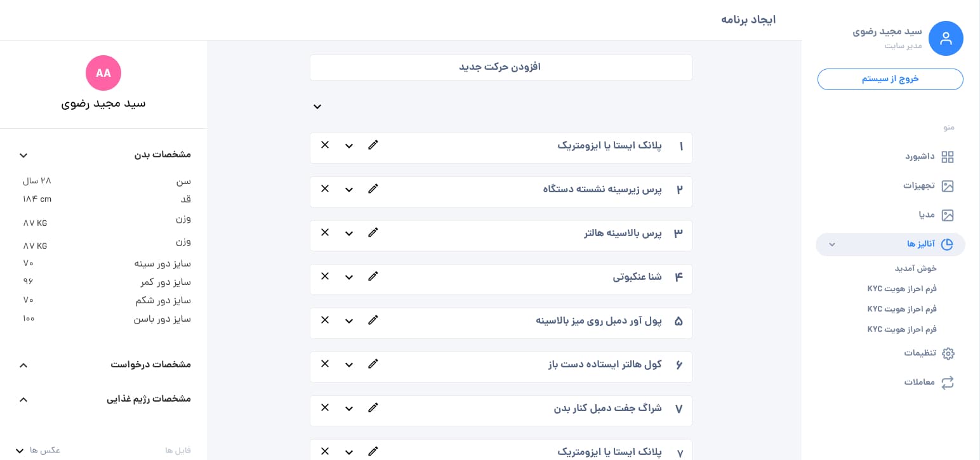Expand the first پلانک ایستا یا ایزومتریک row
Screen dimensions: 980x460
pyautogui.click(x=349, y=146)
